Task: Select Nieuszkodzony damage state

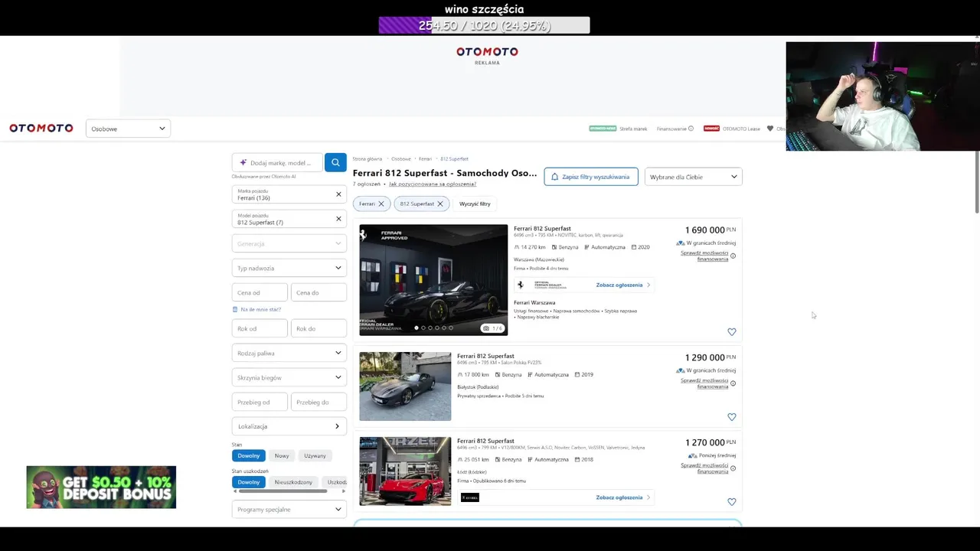Action: pyautogui.click(x=293, y=482)
